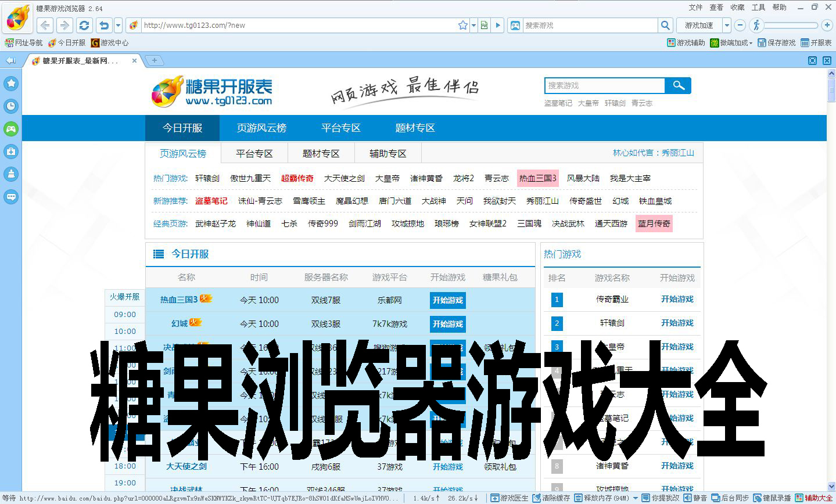The image size is (836, 504).
Task: Select the 09:00 time slot
Action: point(125,314)
